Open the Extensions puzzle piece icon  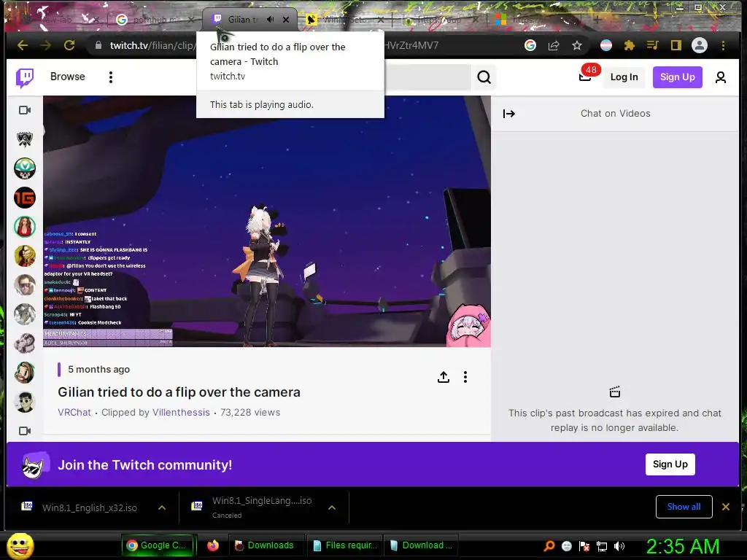[x=630, y=45]
